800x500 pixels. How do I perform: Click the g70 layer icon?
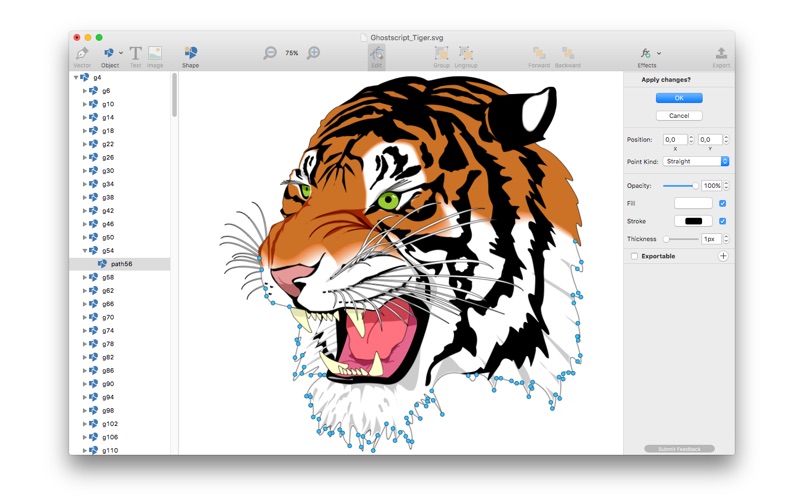pos(93,317)
